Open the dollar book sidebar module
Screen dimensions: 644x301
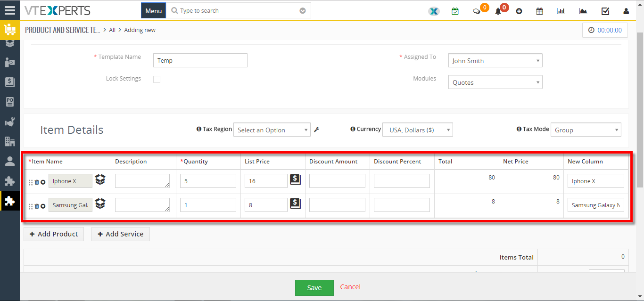coord(9,82)
